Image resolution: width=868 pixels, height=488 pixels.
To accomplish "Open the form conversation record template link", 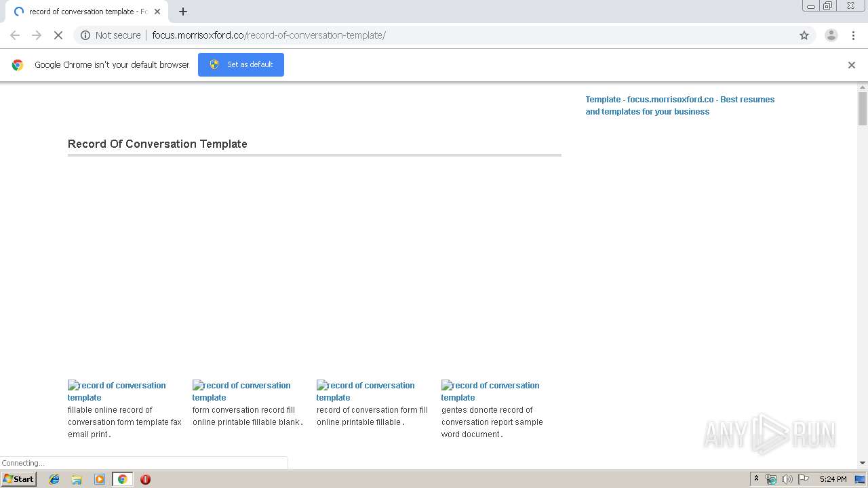I will point(241,391).
